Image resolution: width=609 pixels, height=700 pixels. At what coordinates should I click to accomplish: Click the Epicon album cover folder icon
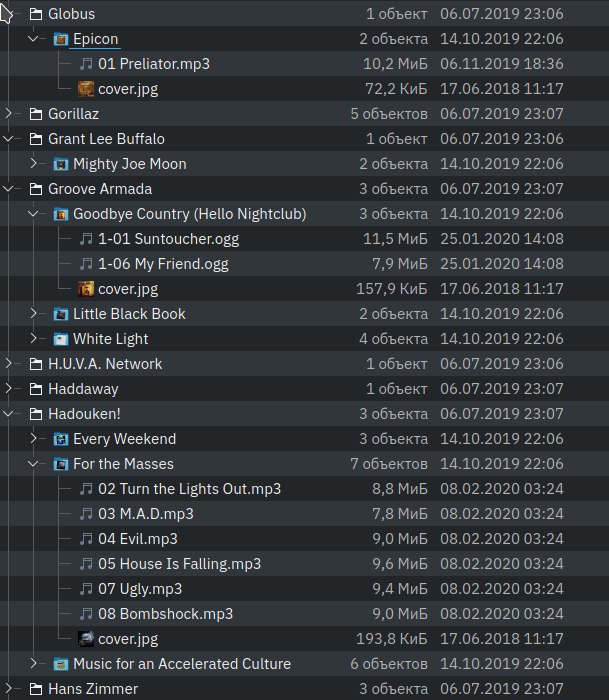tap(61, 39)
